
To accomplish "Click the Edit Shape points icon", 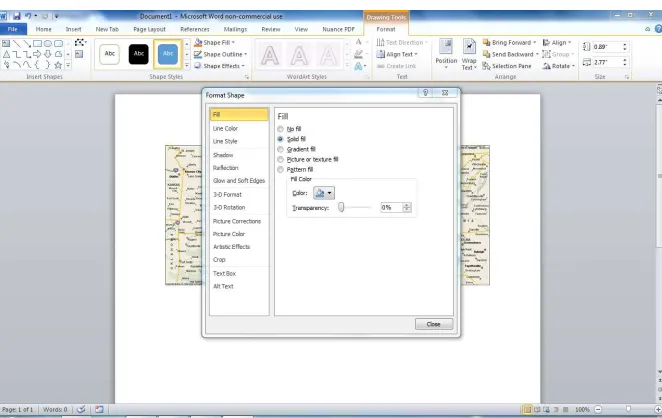I will point(80,42).
